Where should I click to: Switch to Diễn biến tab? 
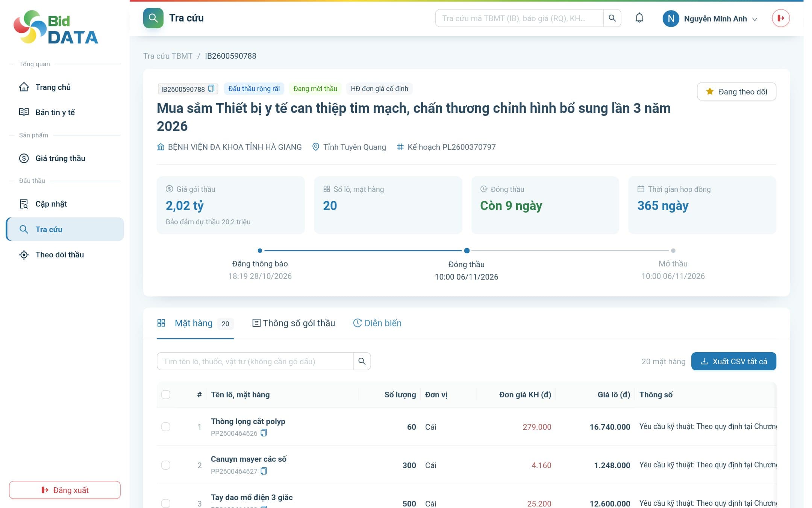pyautogui.click(x=377, y=323)
